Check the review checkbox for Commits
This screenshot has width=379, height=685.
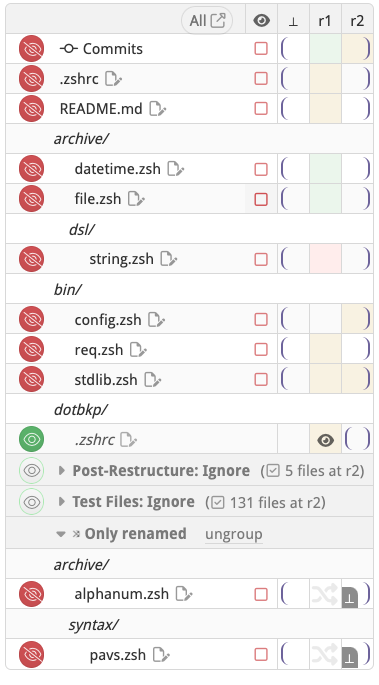[x=261, y=48]
